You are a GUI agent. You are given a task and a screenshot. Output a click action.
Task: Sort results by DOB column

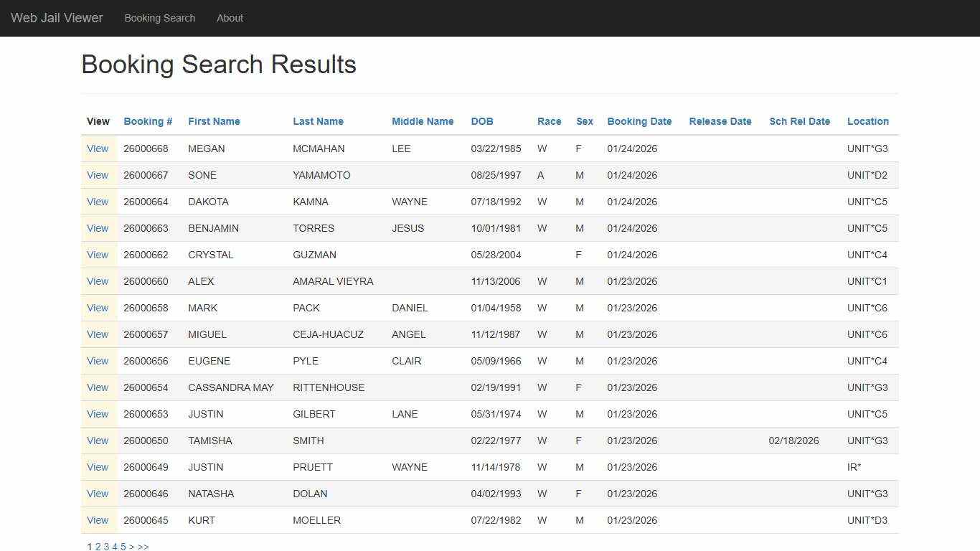[481, 121]
